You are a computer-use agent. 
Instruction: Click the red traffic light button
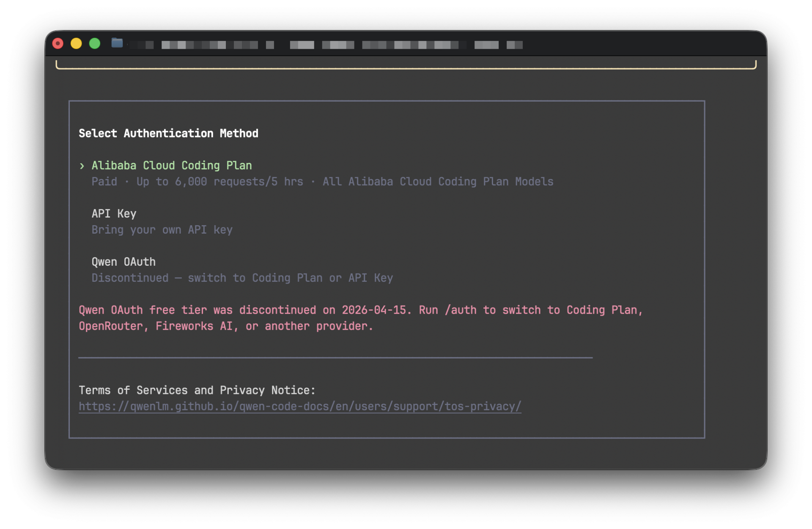tap(58, 43)
